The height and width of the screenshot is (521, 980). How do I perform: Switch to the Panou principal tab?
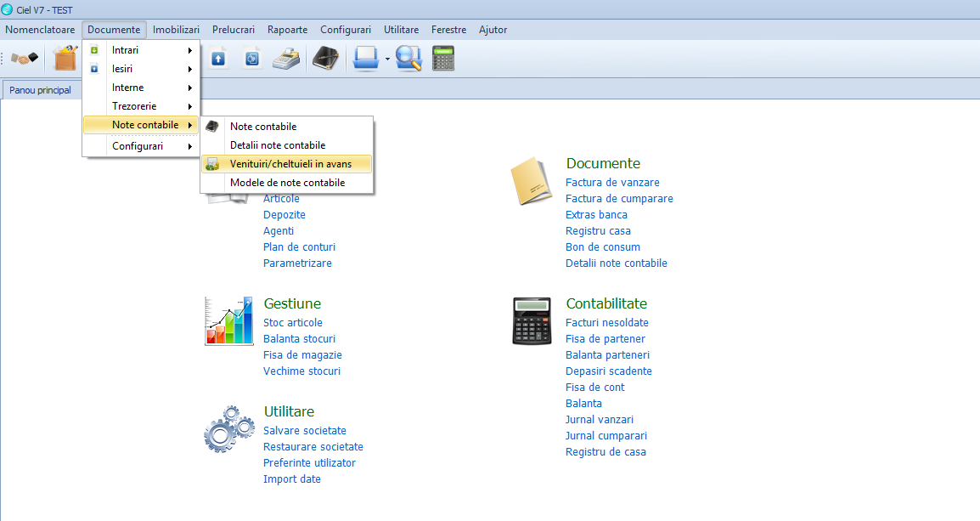(41, 90)
